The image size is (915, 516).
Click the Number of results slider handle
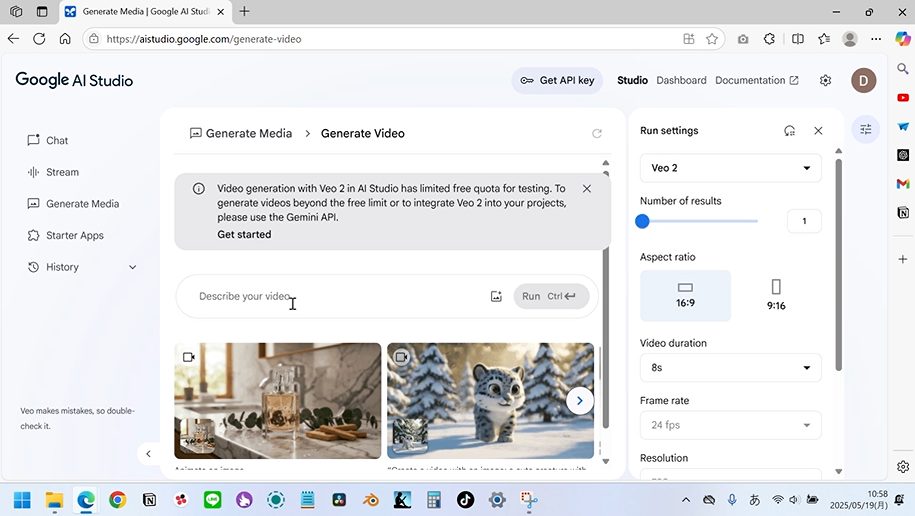point(643,222)
